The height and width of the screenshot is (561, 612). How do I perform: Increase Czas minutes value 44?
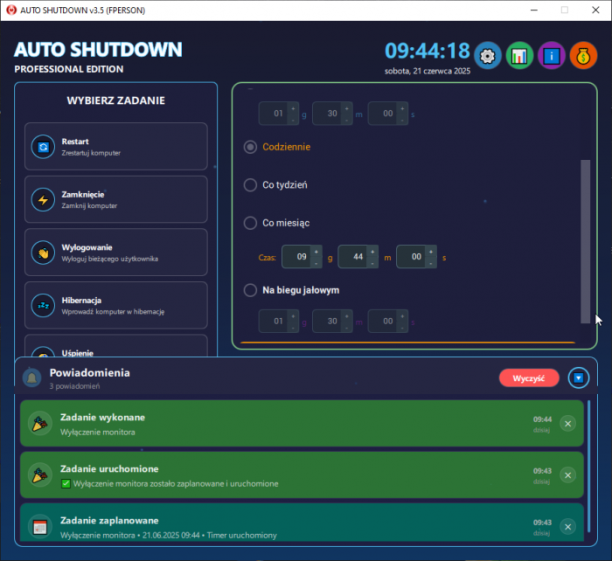click(372, 252)
